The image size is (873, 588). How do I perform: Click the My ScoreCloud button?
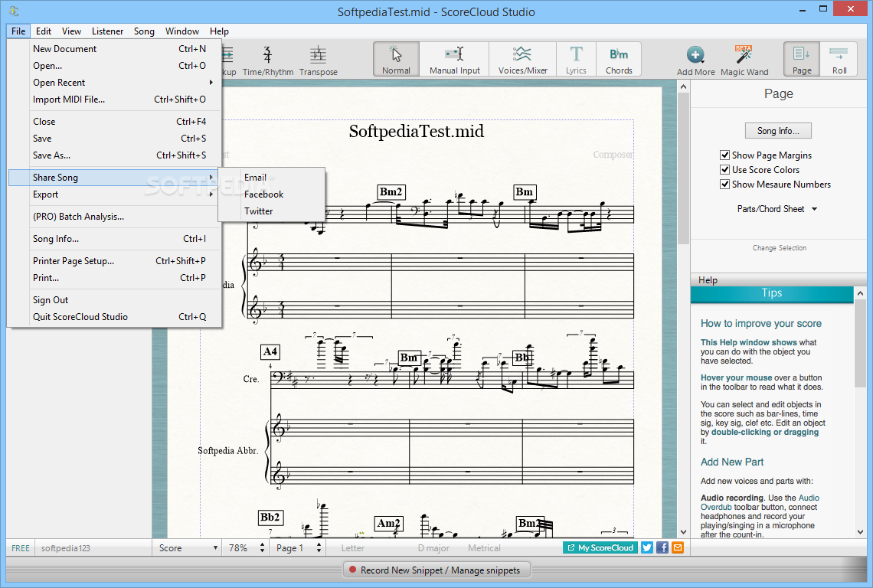click(x=600, y=548)
